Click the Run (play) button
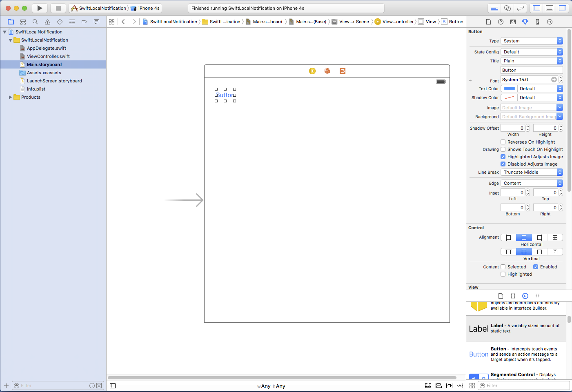The image size is (572, 392). 40,8
